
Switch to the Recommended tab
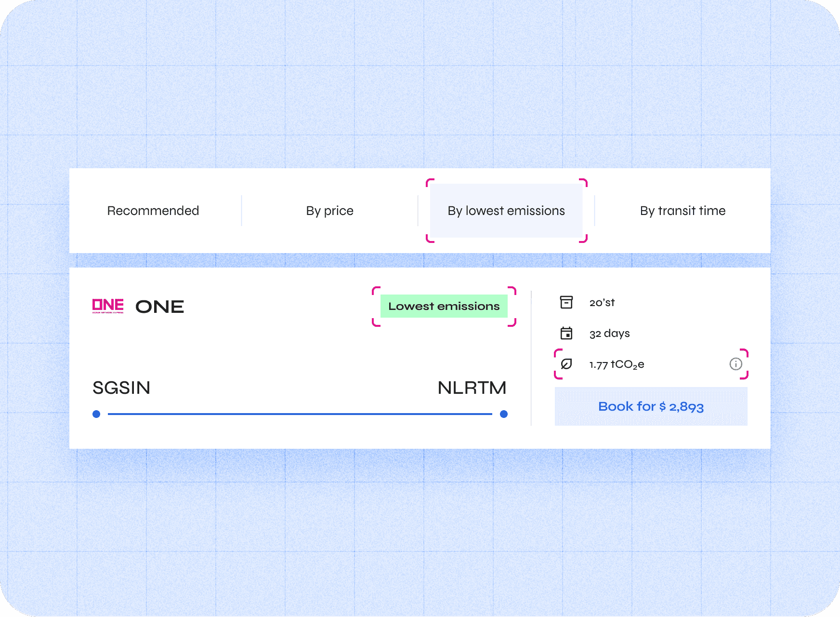pos(153,211)
